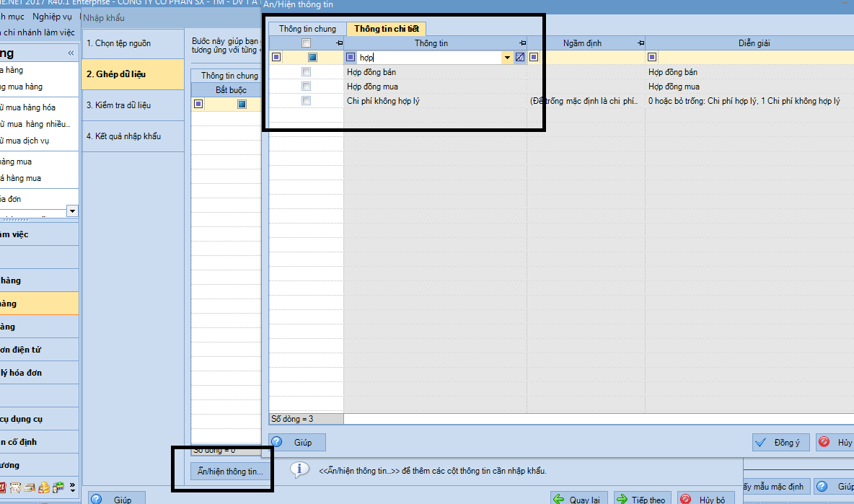Click the filter icon under Bắt buộc in the wizard grid

click(242, 104)
